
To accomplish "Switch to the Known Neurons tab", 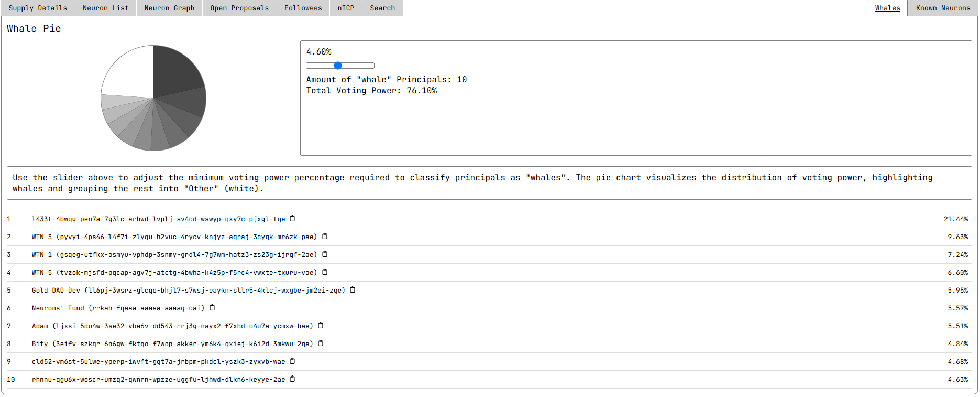I will tap(943, 8).
